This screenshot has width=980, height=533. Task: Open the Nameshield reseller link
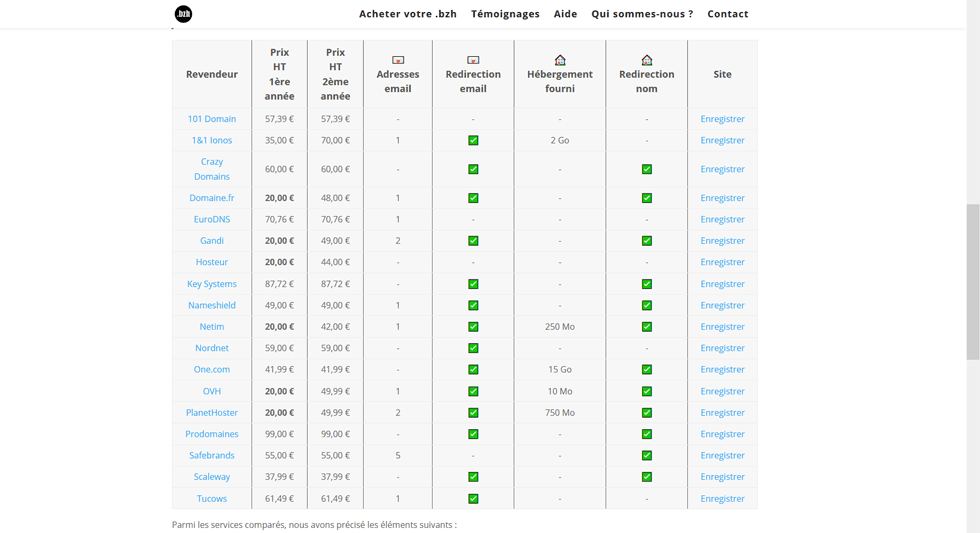(x=212, y=305)
